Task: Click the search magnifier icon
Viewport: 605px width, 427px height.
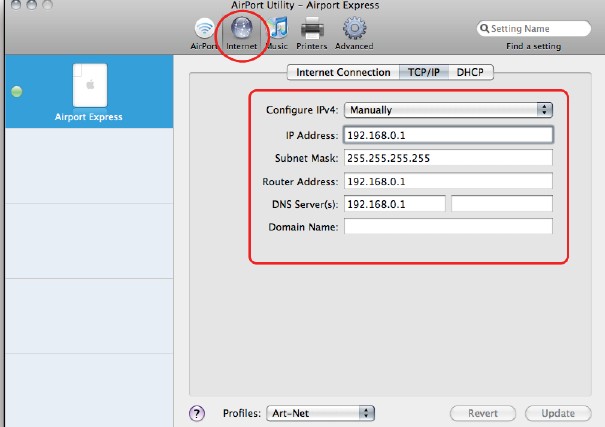Action: [485, 29]
